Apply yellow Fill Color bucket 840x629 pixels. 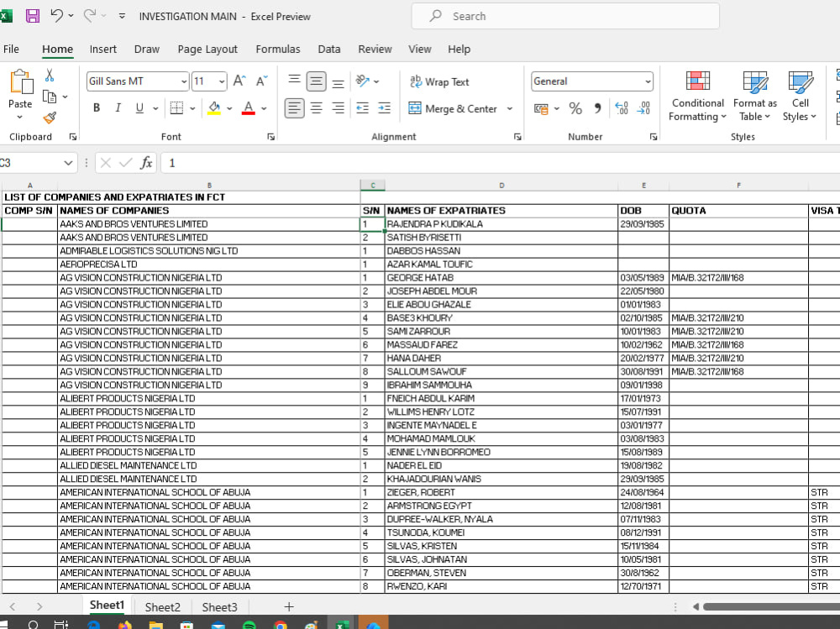click(214, 107)
